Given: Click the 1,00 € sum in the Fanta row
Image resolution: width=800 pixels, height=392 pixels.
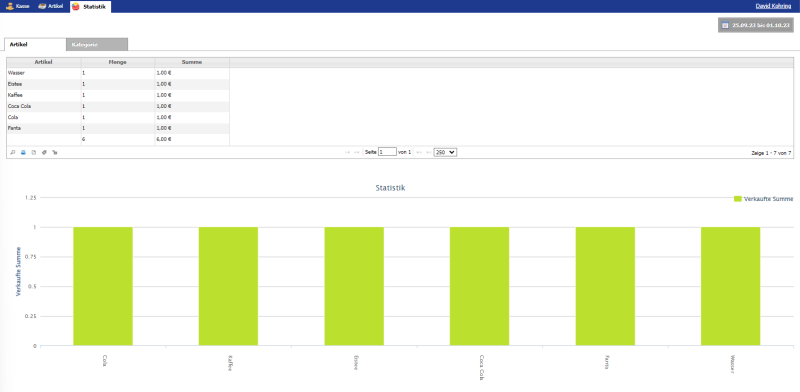Looking at the screenshot, I should [164, 128].
